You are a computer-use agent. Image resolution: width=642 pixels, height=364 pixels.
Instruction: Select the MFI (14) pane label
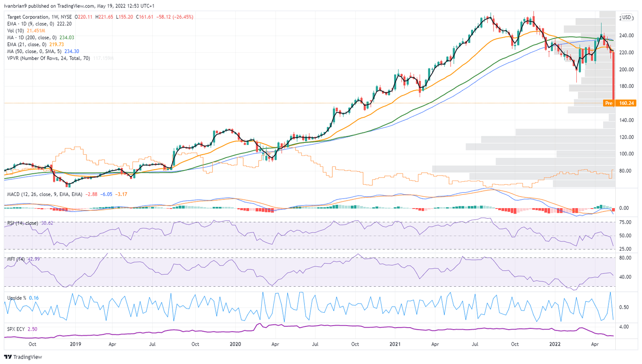coord(16,259)
